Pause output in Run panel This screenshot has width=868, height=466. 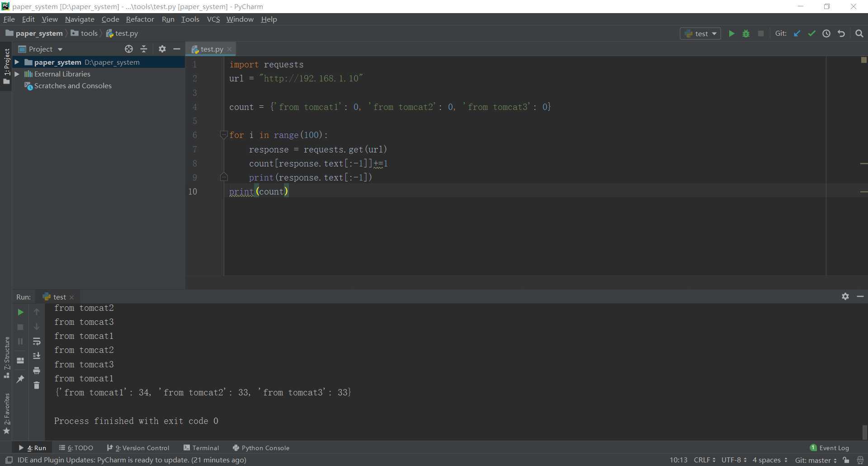pyautogui.click(x=20, y=341)
